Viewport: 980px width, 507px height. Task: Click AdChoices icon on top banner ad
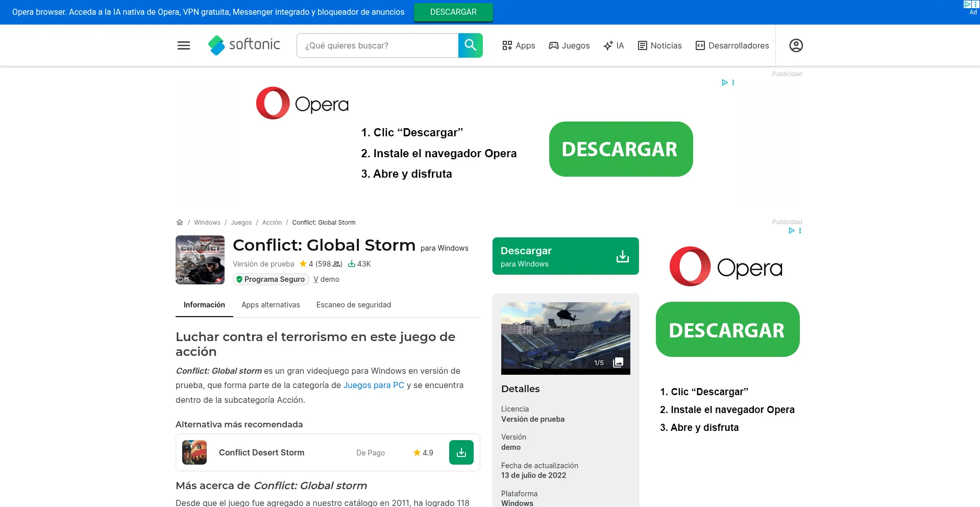(967, 4)
